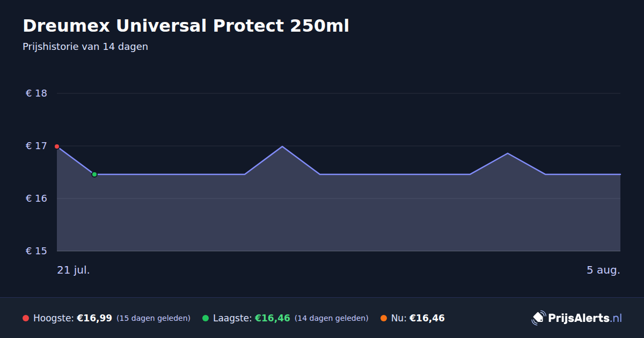
Task: Click the € 17 axis label
Action: 36,146
